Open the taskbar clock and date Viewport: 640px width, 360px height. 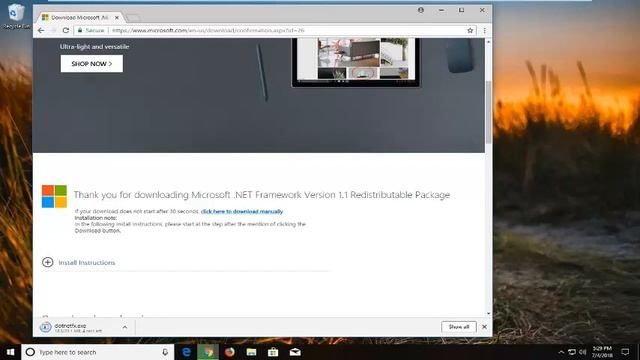pyautogui.click(x=602, y=352)
